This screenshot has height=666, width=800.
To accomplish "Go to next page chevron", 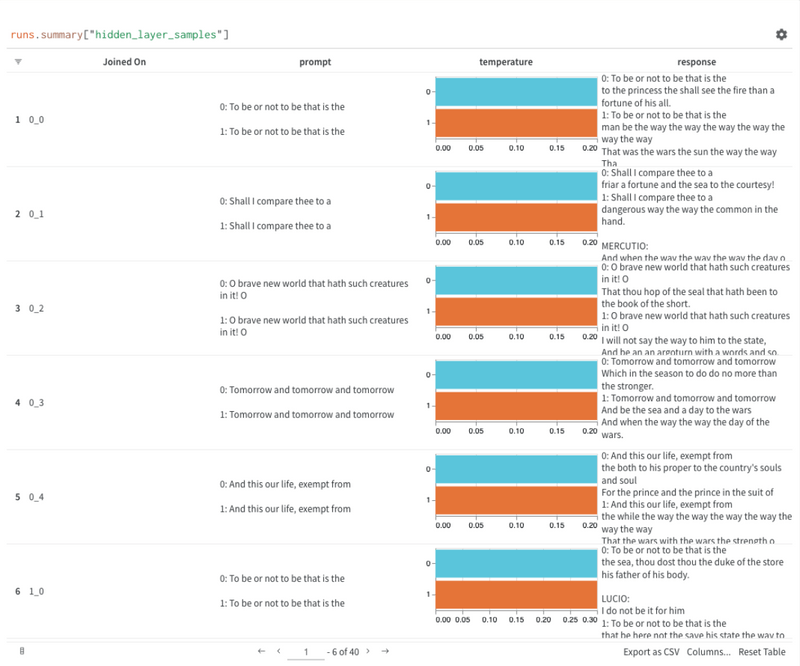I will 368,651.
